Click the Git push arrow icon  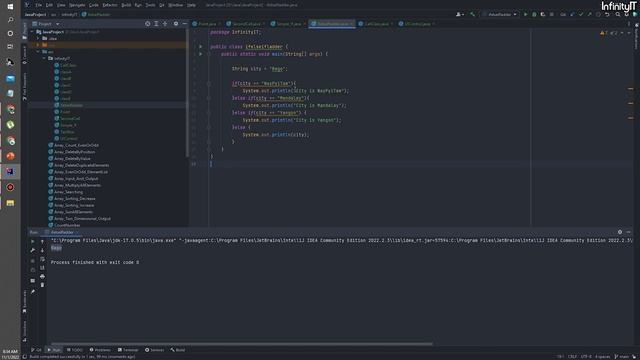[x=589, y=14]
